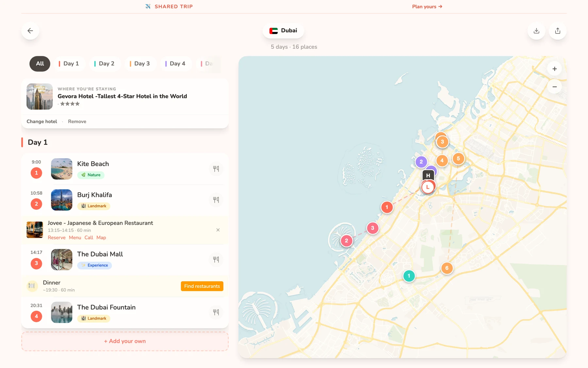Select pink marker 2 on Palm island
The width and height of the screenshot is (588, 368).
346,241
